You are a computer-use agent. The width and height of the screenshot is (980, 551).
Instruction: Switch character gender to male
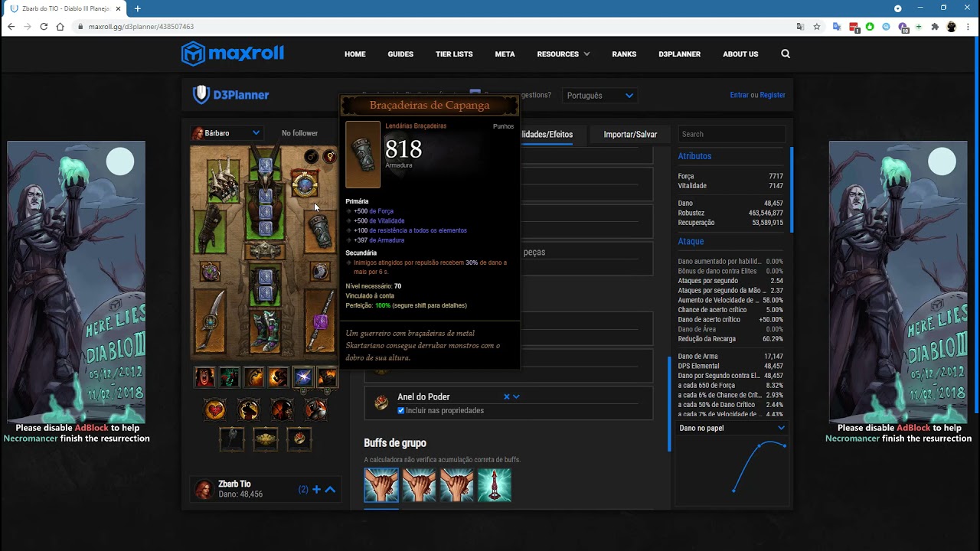click(x=312, y=157)
